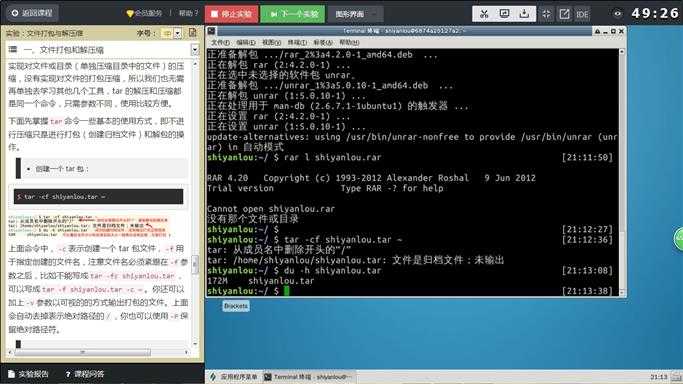Toggle the eye visibility icon near timer
683x384 pixels.
[618, 13]
